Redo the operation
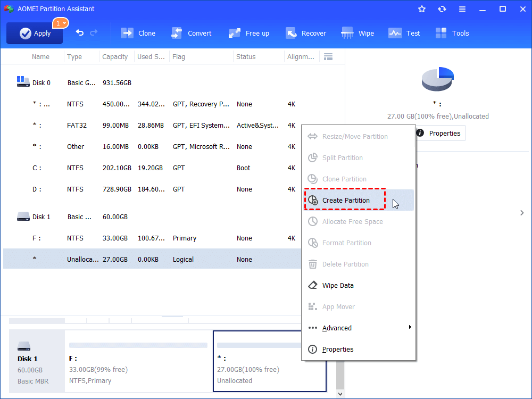 (94, 32)
